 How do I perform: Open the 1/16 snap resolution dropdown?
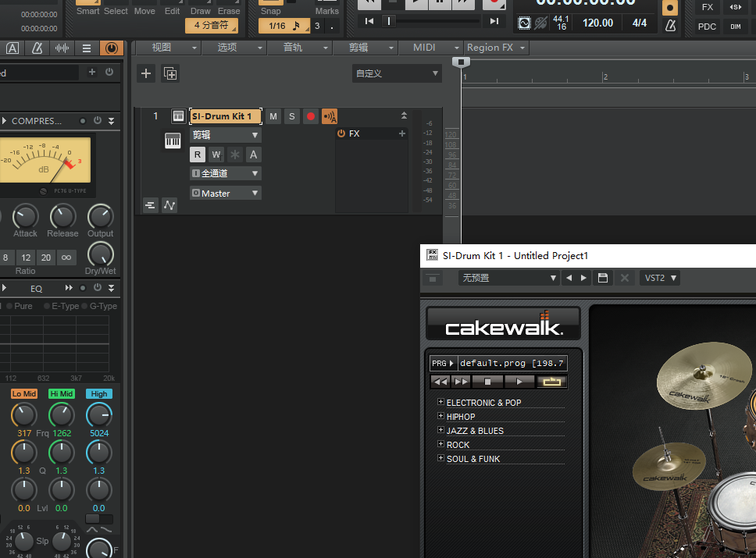click(x=284, y=26)
